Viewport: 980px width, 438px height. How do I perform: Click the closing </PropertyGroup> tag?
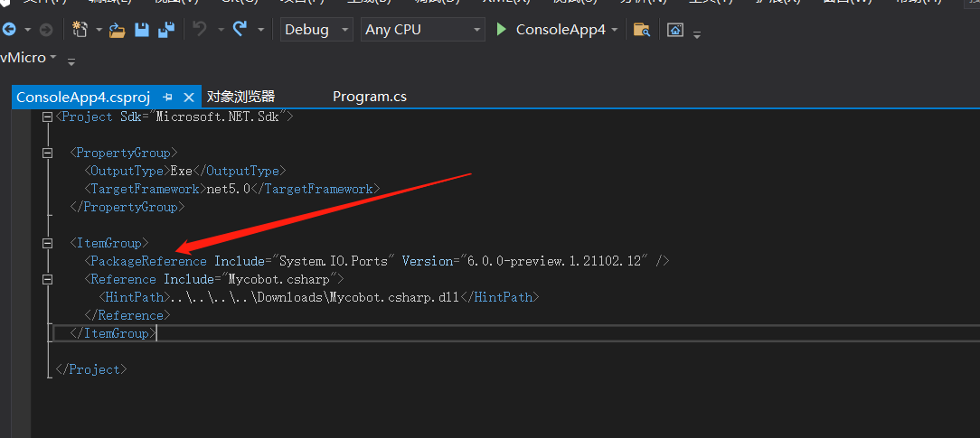coord(127,207)
